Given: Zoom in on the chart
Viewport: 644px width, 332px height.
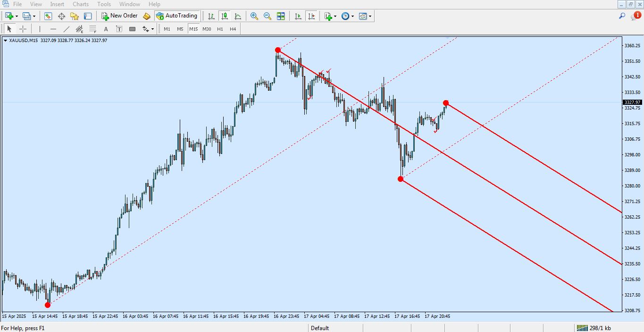Looking at the screenshot, I should point(254,16).
